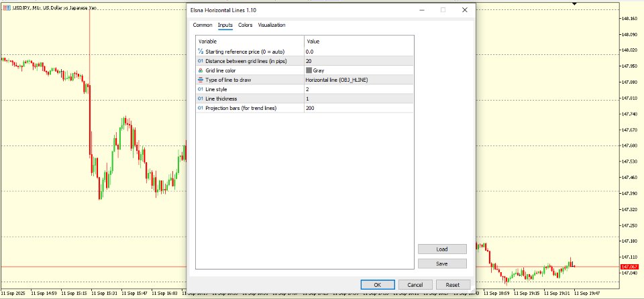
Task: Click the Reset button
Action: (x=453, y=285)
